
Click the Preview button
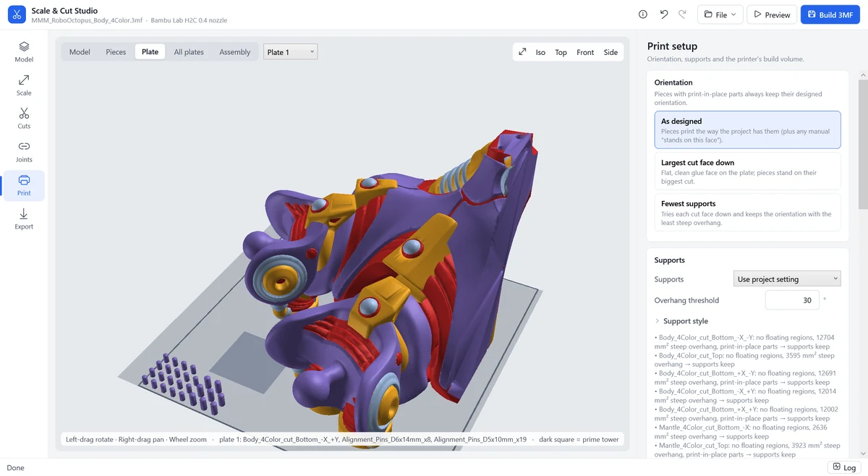click(x=772, y=14)
